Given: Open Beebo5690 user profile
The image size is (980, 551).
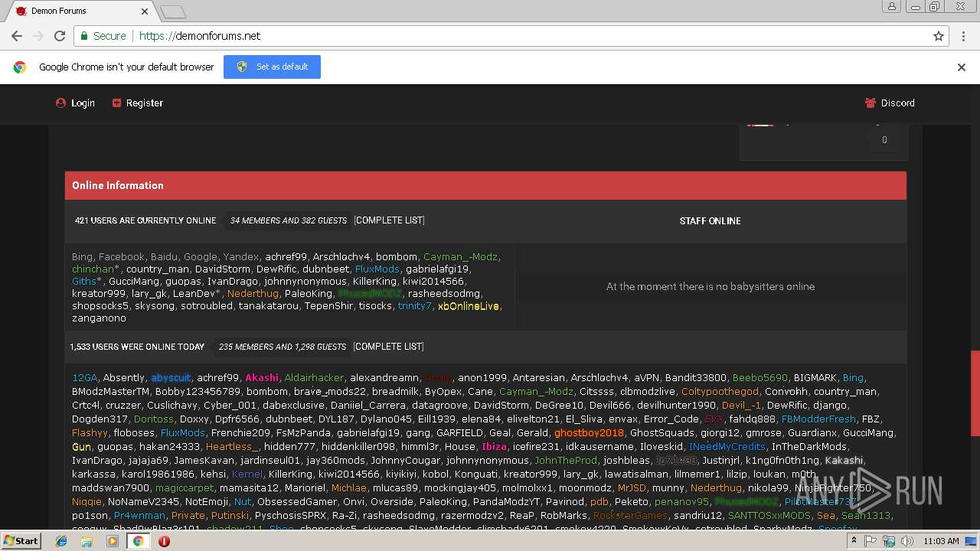Looking at the screenshot, I should pos(759,378).
